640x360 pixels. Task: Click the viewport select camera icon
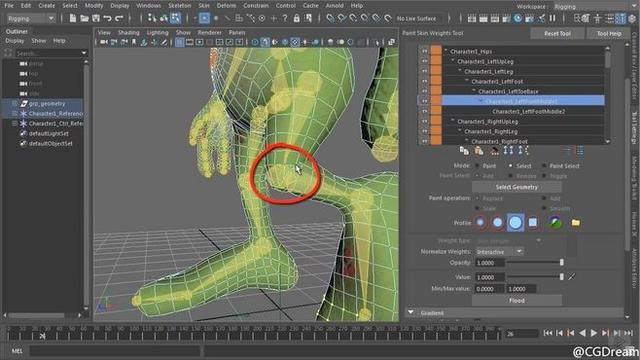pos(104,42)
